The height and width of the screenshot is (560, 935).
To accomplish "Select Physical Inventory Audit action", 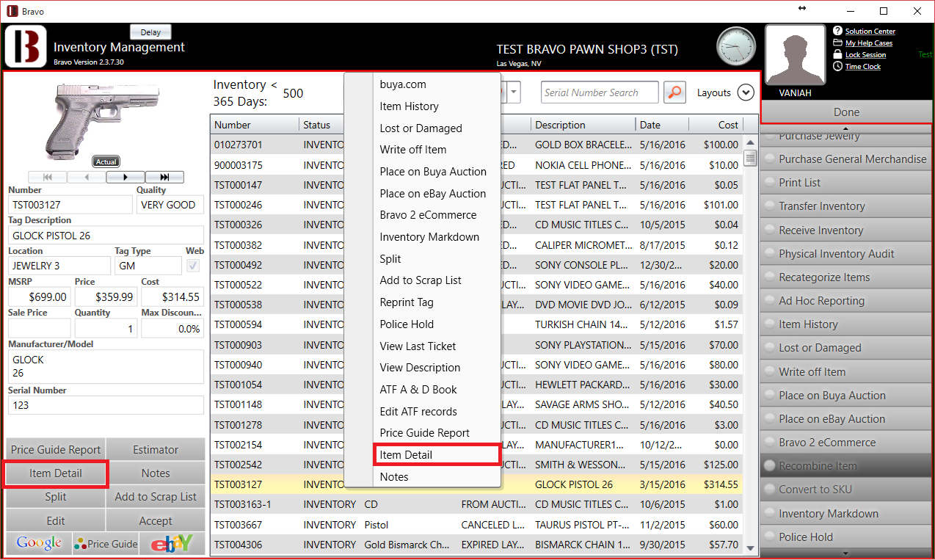I will [x=846, y=254].
